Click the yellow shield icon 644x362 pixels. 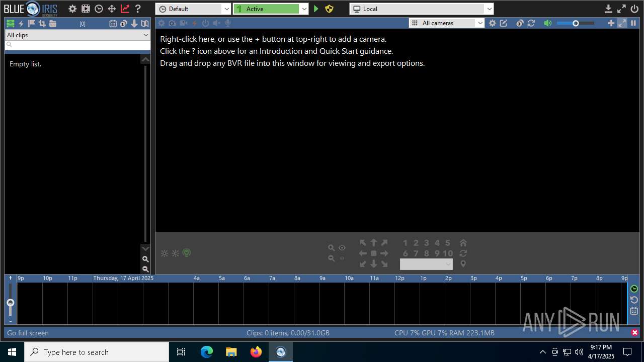tap(329, 9)
